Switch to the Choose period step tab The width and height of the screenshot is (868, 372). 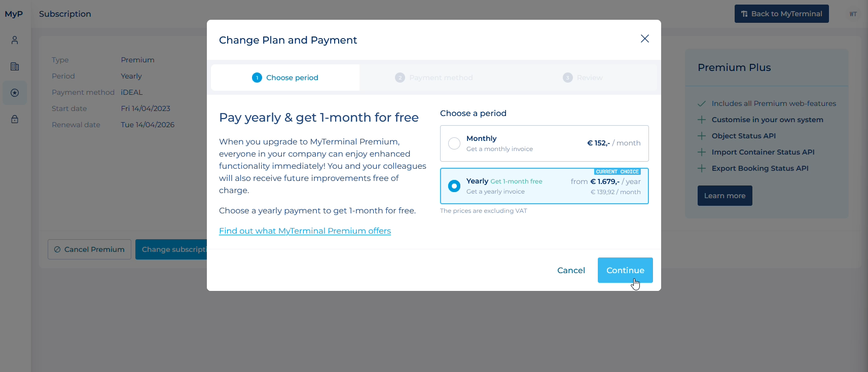[285, 78]
